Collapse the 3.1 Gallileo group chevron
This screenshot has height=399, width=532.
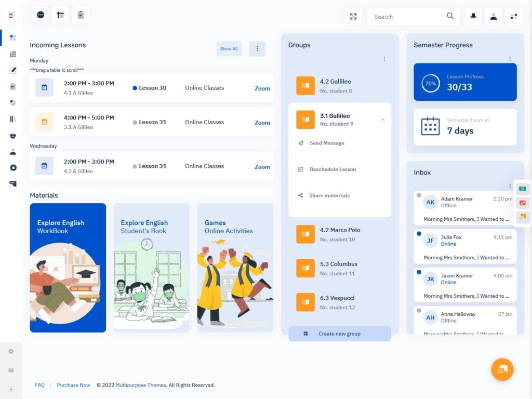[383, 120]
